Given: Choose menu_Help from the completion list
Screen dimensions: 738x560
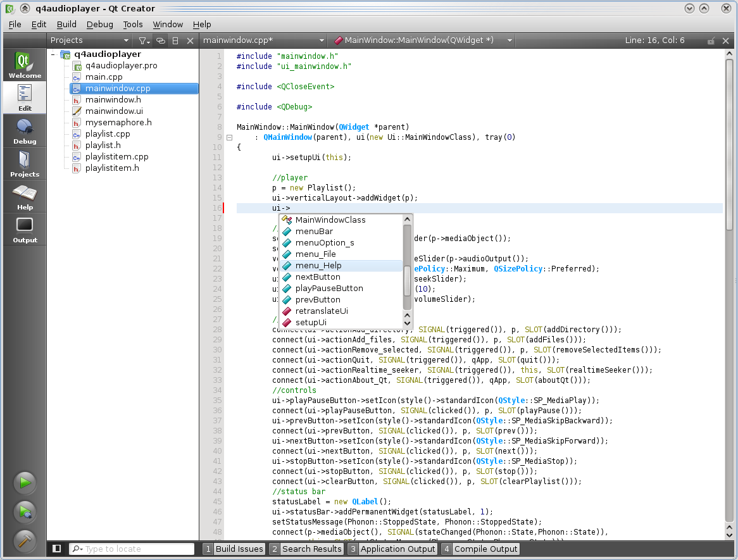Looking at the screenshot, I should pos(342,265).
